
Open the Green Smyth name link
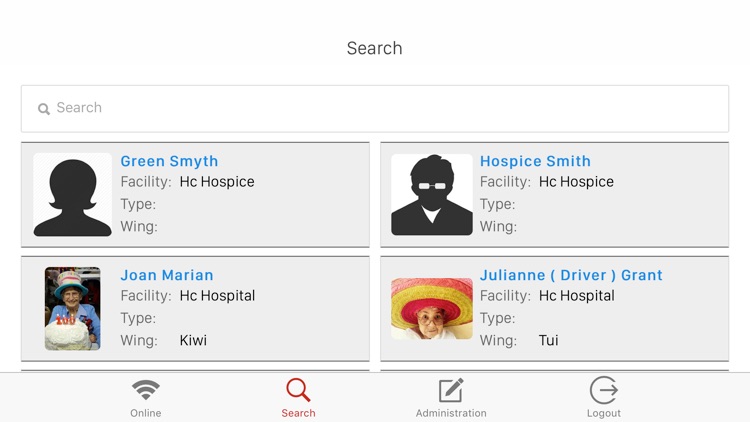click(169, 161)
